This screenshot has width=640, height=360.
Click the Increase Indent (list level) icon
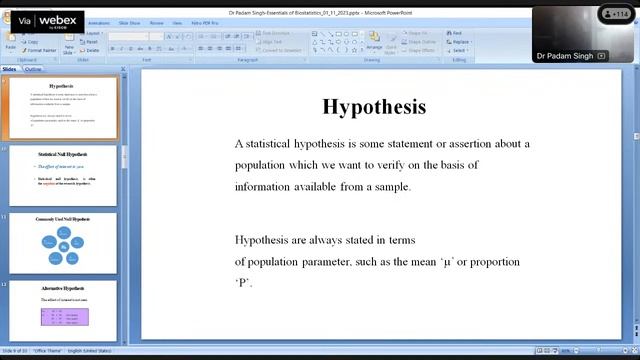[237, 36]
